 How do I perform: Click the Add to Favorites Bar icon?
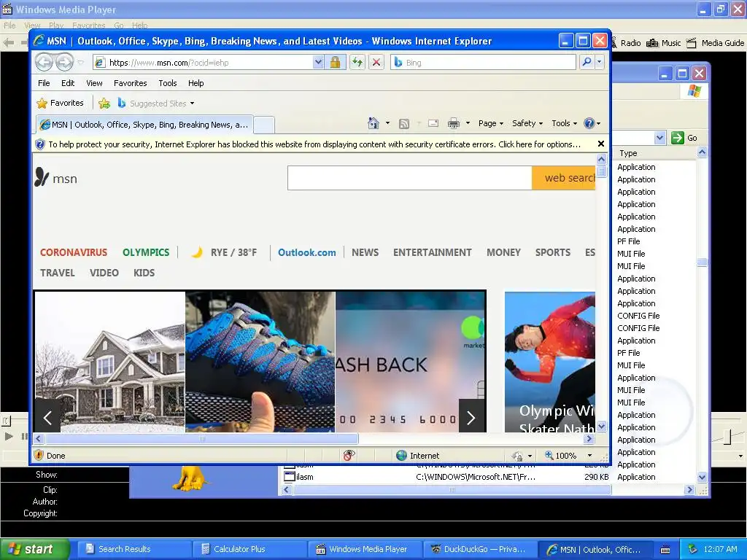pos(104,103)
